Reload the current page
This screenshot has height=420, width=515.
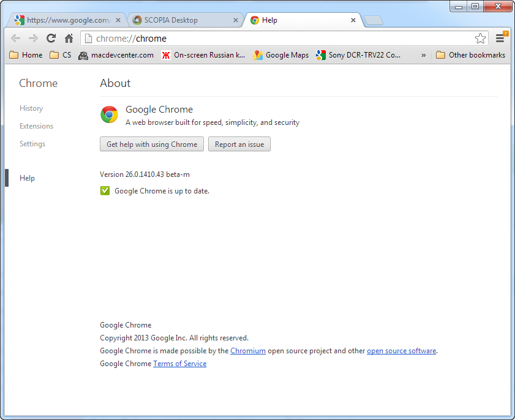[51, 39]
